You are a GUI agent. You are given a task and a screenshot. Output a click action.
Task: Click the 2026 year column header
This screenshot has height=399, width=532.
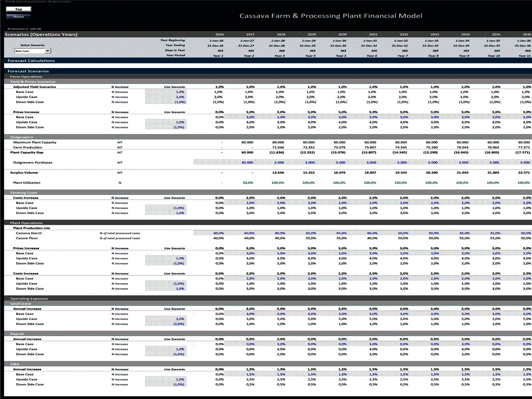[219, 34]
